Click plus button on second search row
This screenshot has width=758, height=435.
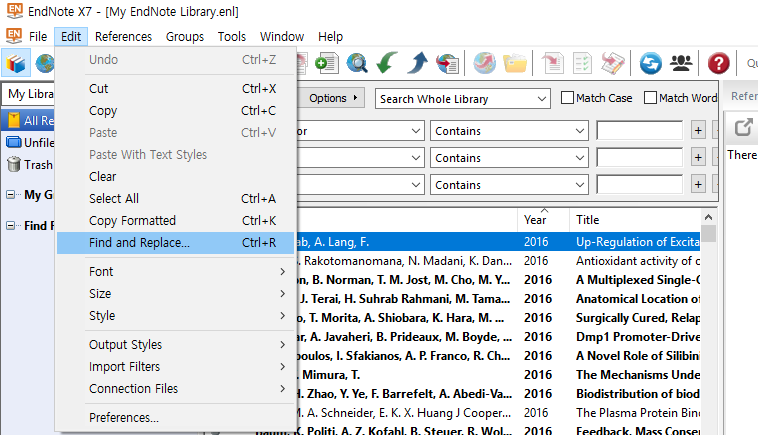pyautogui.click(x=698, y=158)
